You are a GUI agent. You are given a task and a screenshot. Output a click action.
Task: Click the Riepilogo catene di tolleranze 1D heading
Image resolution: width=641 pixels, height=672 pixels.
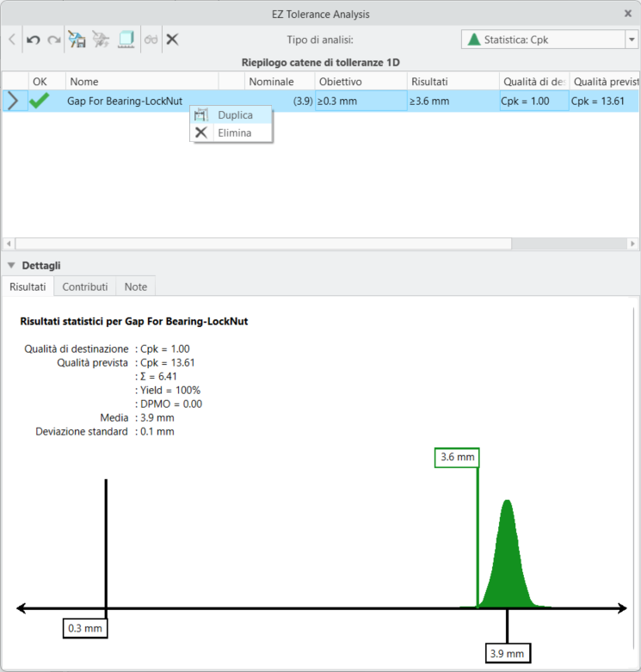coord(320,63)
